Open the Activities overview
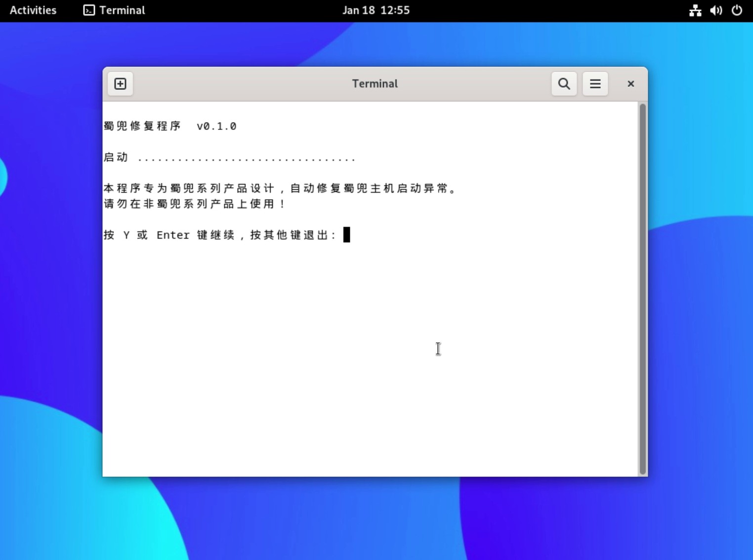The image size is (753, 560). 33,10
